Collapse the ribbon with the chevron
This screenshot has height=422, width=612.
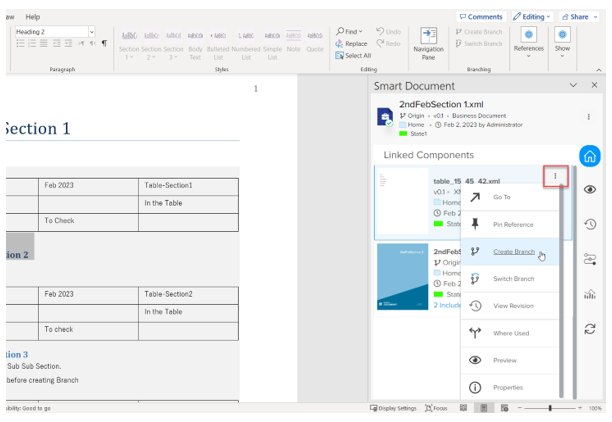[x=599, y=70]
